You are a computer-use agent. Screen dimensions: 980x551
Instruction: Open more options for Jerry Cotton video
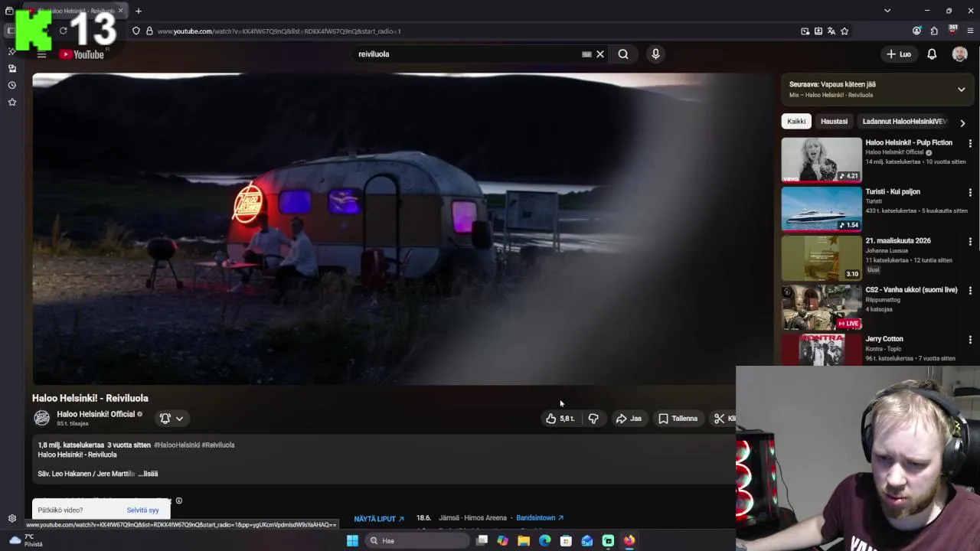tap(970, 340)
